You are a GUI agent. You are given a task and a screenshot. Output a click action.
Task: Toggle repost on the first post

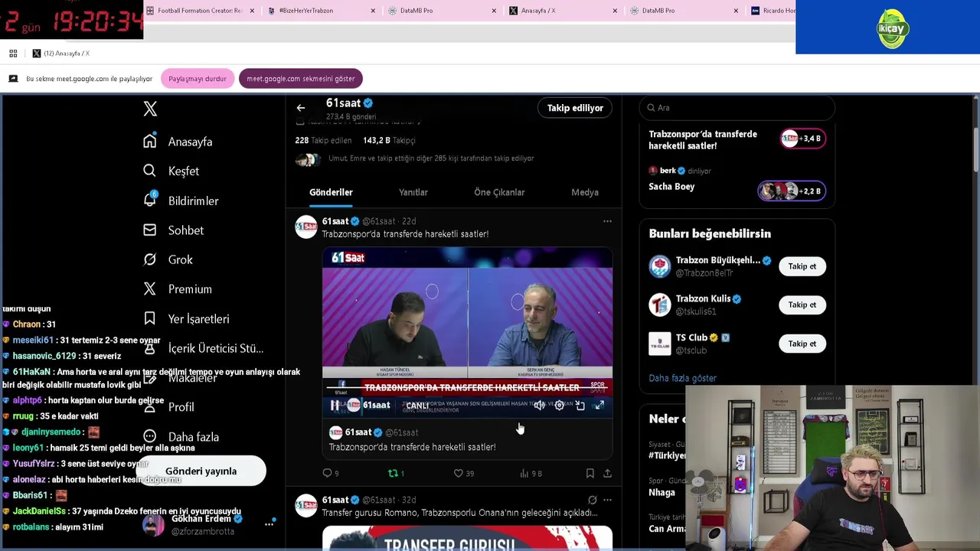[x=396, y=474]
